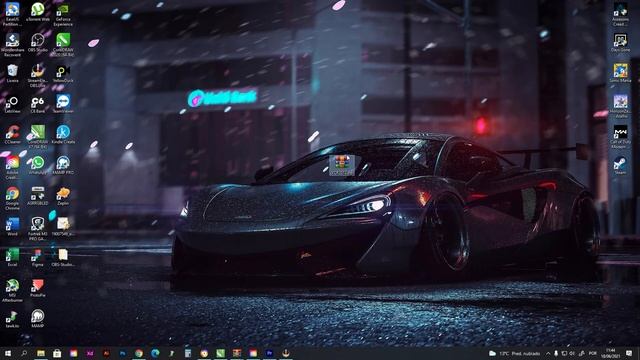Viewport: 640px width, 360px height.
Task: Select the Zeplin desktop icon
Action: (x=63, y=196)
